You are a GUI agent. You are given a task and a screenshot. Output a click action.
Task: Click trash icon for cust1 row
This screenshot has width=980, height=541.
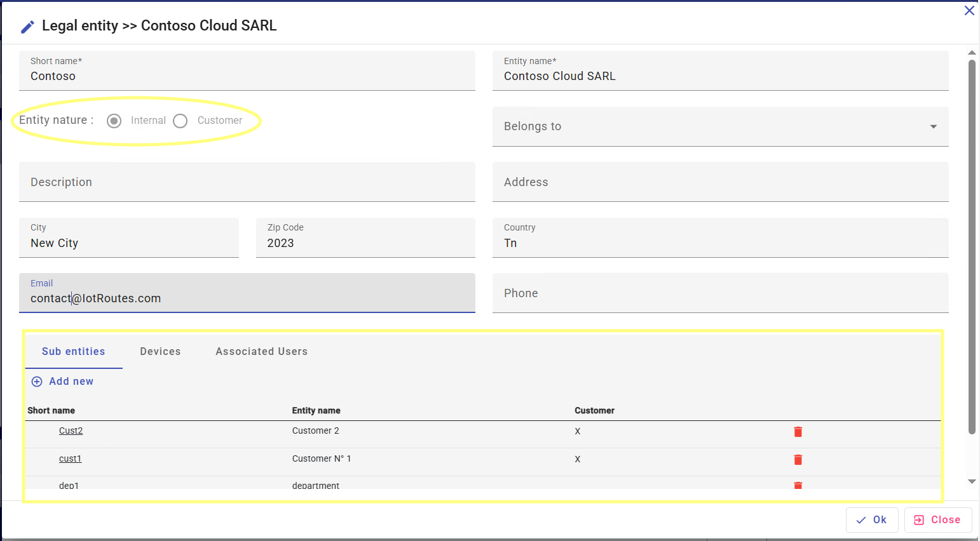(798, 460)
